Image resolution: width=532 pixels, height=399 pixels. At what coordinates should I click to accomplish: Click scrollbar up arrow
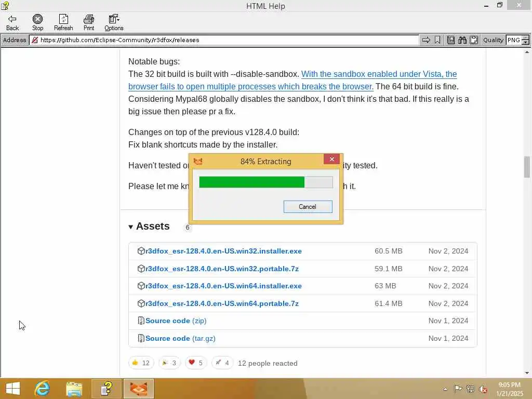click(x=527, y=52)
